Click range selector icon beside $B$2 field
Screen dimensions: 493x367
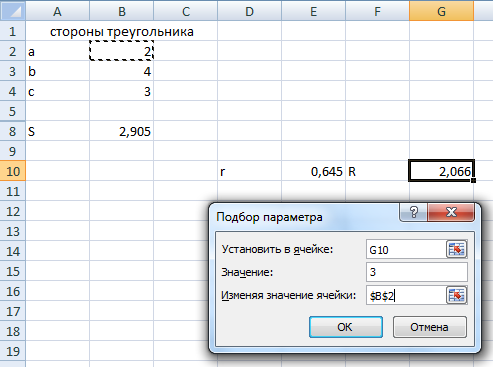tap(456, 295)
